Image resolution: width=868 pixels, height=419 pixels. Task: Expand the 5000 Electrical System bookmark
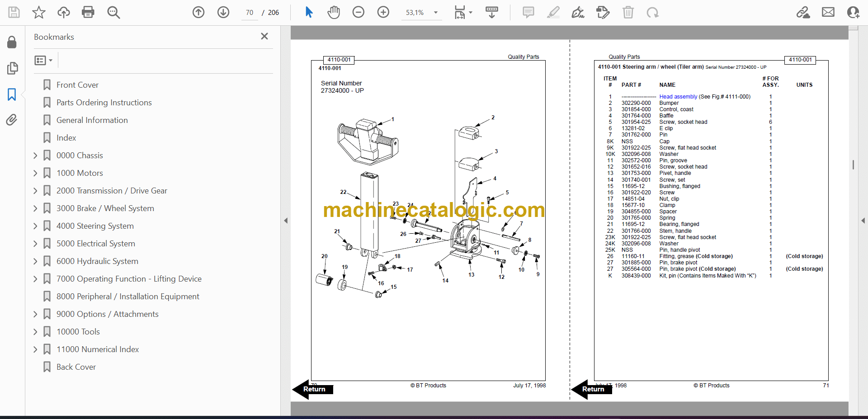point(35,244)
